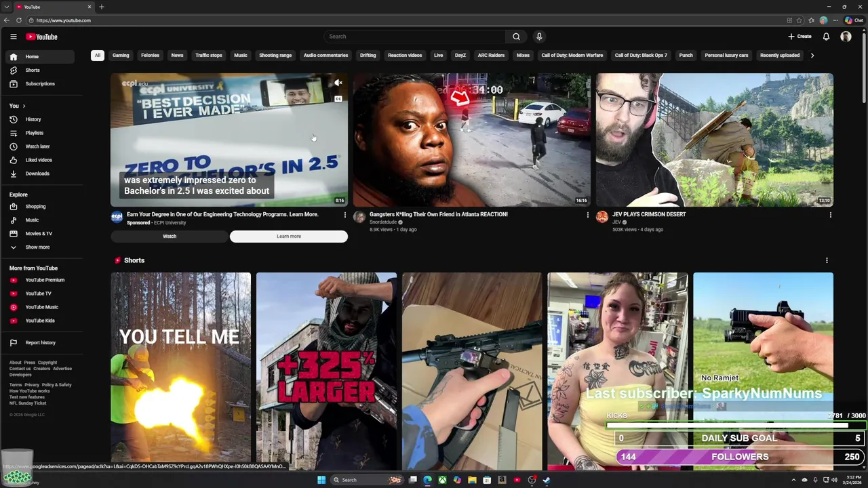The image size is (868, 488).
Task: Open more options for Gangsters reaction video
Action: (587, 216)
